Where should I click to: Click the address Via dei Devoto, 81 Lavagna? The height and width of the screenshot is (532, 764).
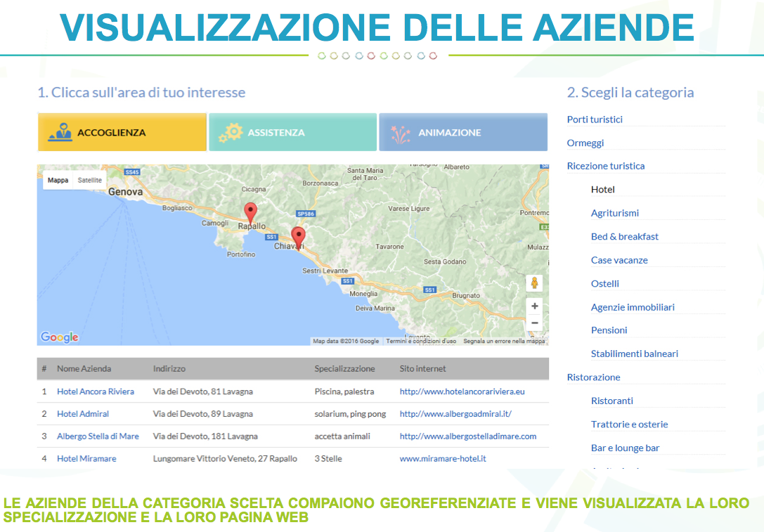pyautogui.click(x=202, y=391)
